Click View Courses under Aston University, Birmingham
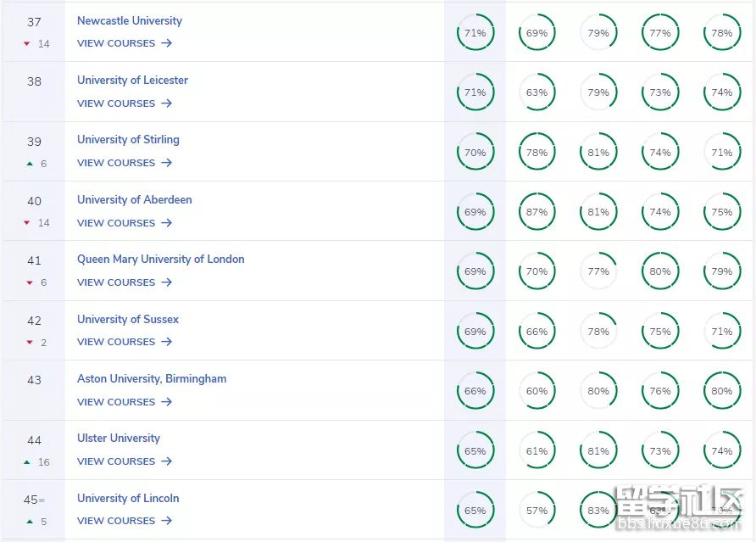756x542 pixels. pos(116,402)
